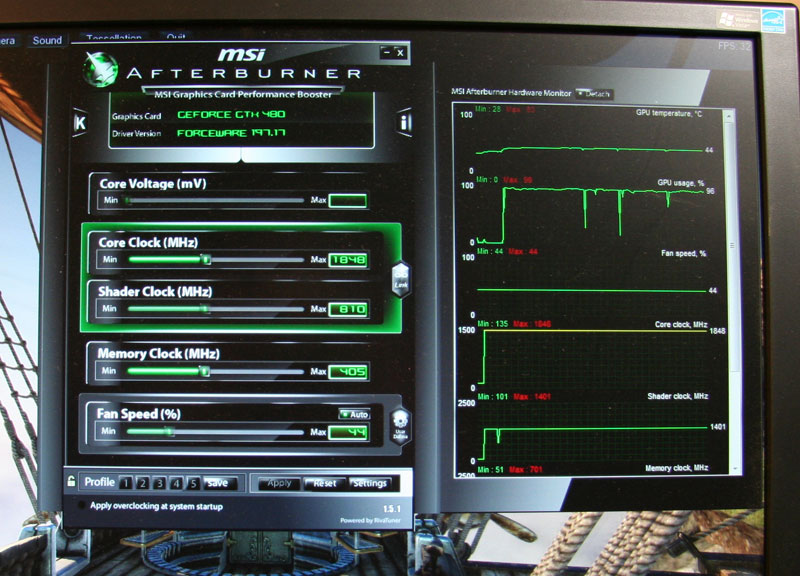
Task: Toggle Apply overclocking at system startup
Action: click(81, 506)
